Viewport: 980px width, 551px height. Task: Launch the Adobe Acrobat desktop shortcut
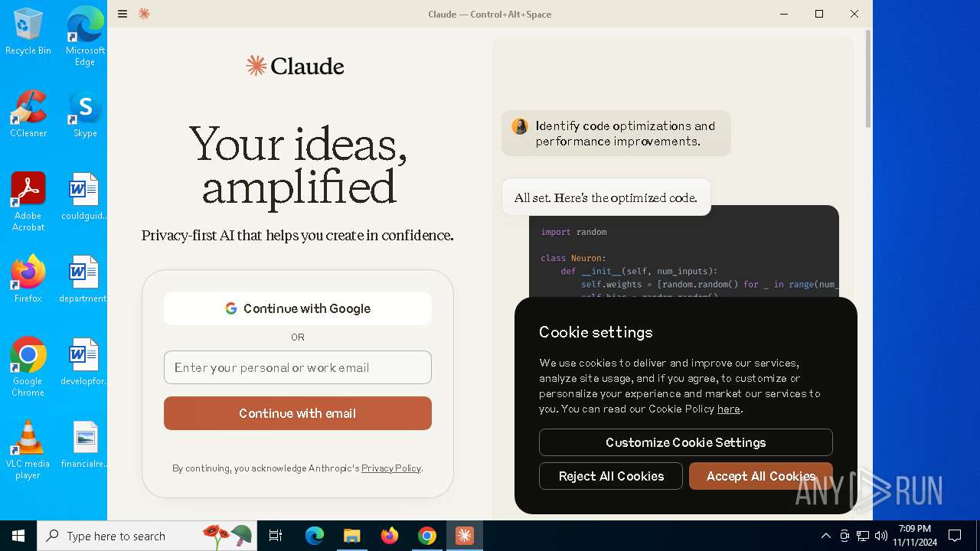point(28,202)
